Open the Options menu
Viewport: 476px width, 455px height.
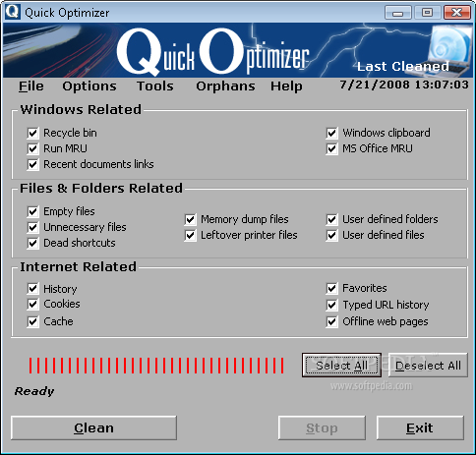[x=89, y=86]
